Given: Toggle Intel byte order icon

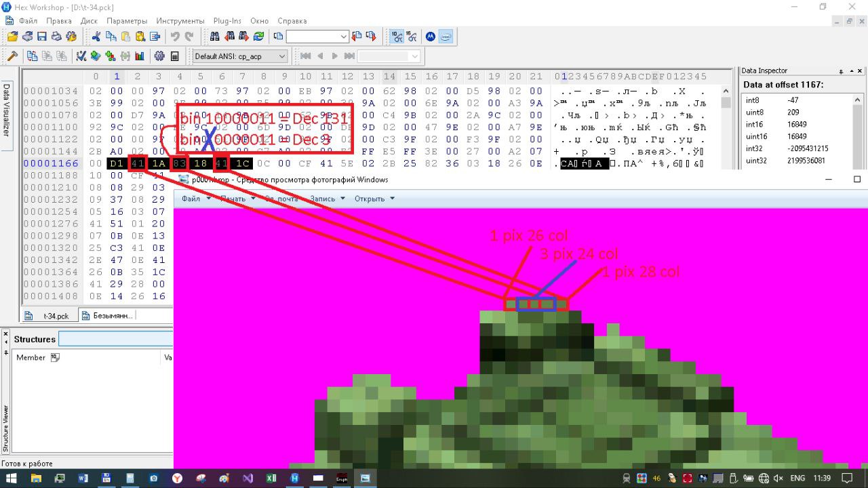Looking at the screenshot, I should click(x=446, y=37).
